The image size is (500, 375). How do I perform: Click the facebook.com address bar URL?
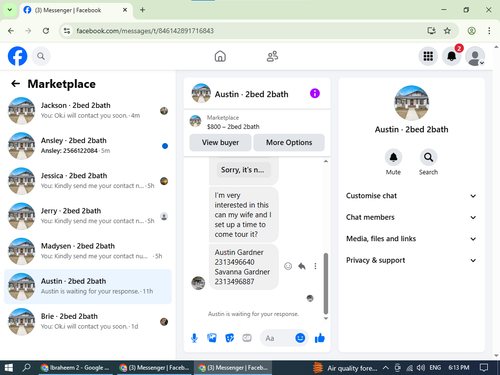coord(145,31)
